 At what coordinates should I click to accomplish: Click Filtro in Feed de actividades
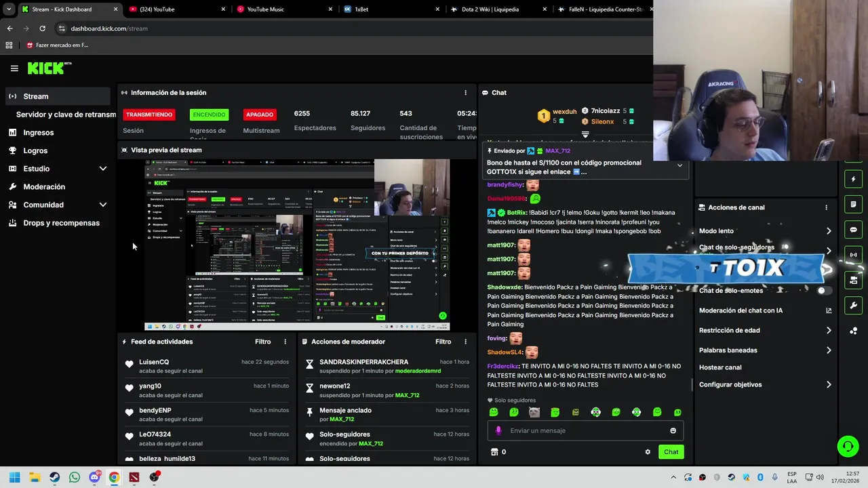pos(262,342)
